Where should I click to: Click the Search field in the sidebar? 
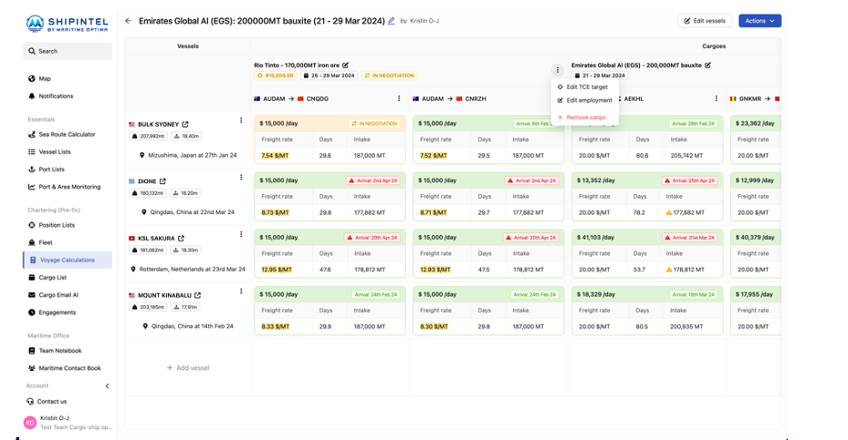pyautogui.click(x=67, y=51)
